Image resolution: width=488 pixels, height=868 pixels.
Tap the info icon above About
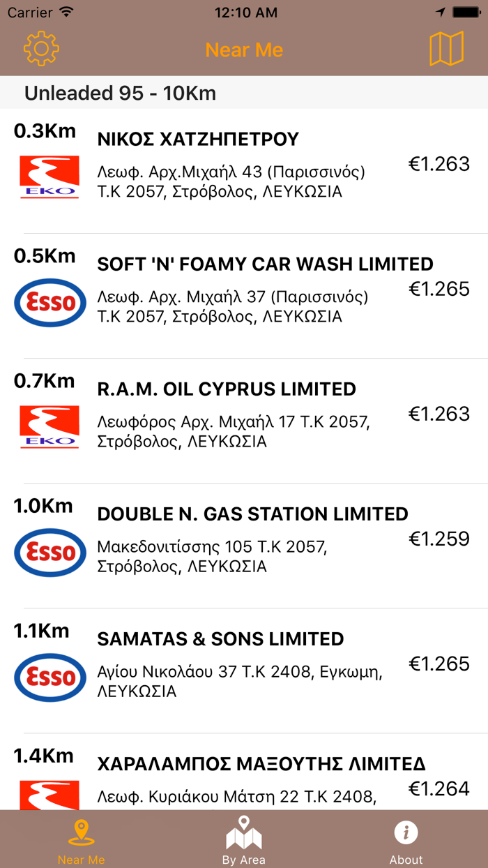(x=406, y=832)
